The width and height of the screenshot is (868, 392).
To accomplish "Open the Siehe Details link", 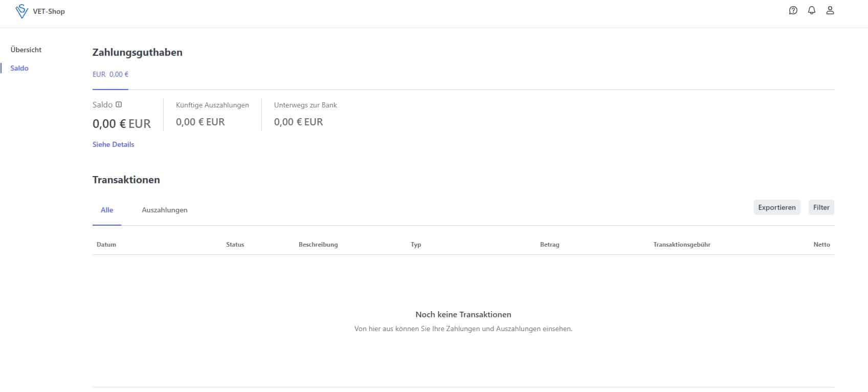I will click(114, 144).
